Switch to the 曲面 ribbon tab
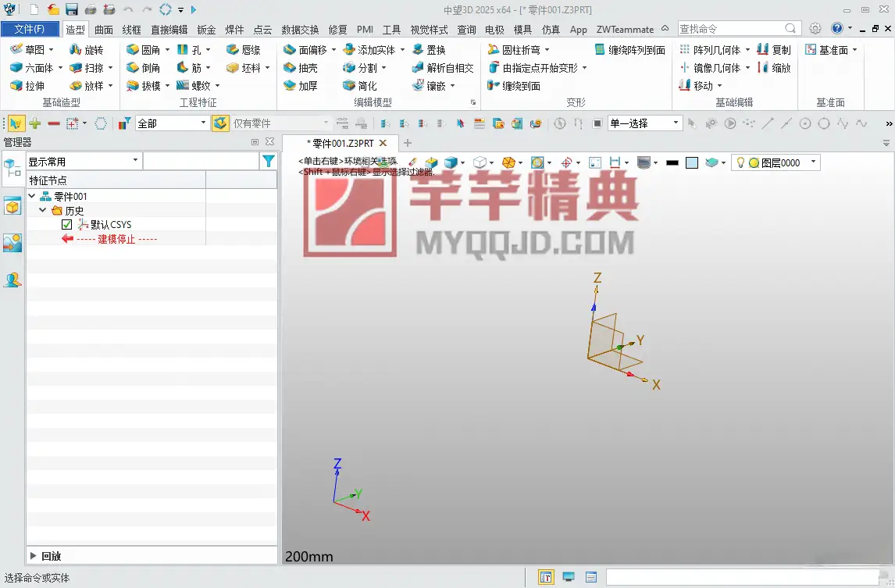 pyautogui.click(x=104, y=30)
